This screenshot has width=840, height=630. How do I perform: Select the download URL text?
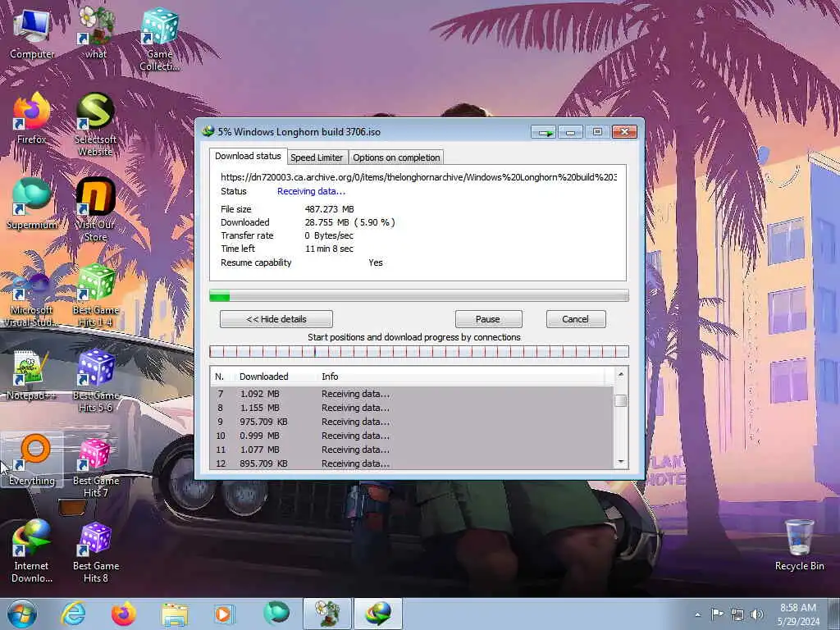pos(418,177)
